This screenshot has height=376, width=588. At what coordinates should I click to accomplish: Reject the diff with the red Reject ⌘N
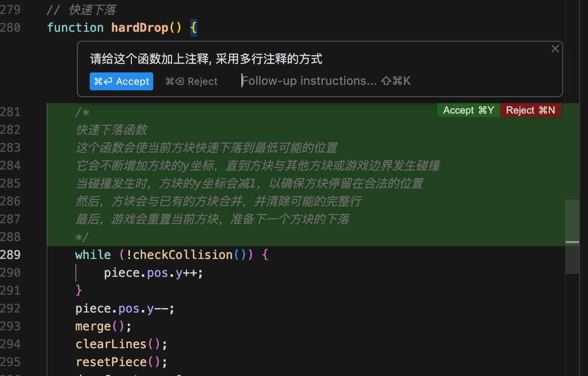(x=530, y=110)
